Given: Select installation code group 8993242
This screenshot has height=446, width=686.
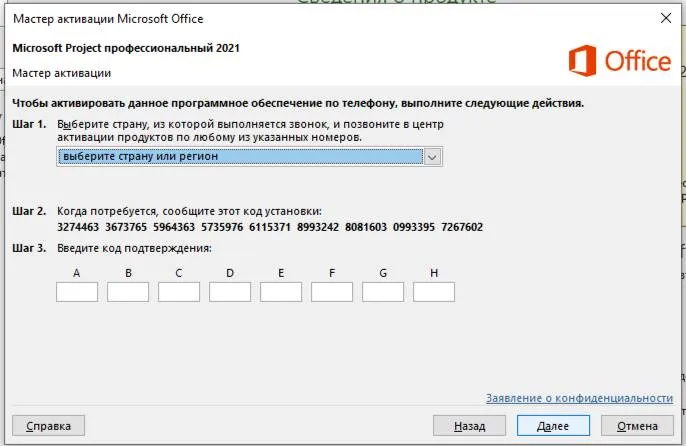Looking at the screenshot, I should [x=318, y=227].
